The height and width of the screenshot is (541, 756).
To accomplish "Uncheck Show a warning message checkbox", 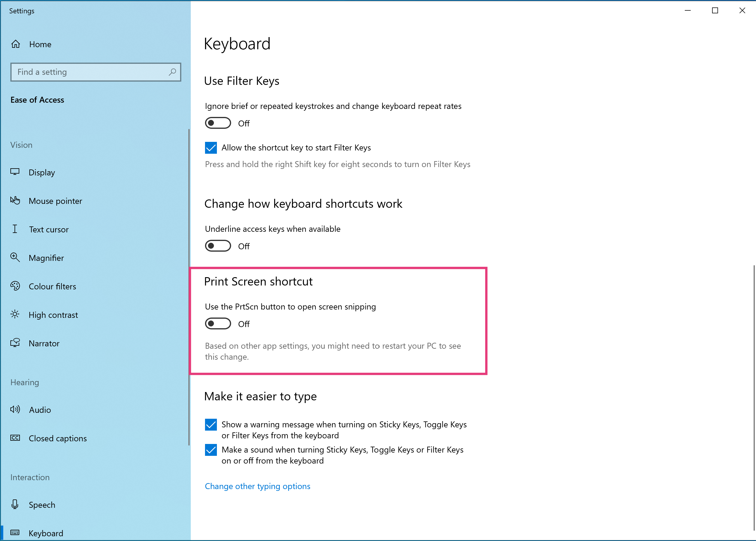I will (x=211, y=424).
